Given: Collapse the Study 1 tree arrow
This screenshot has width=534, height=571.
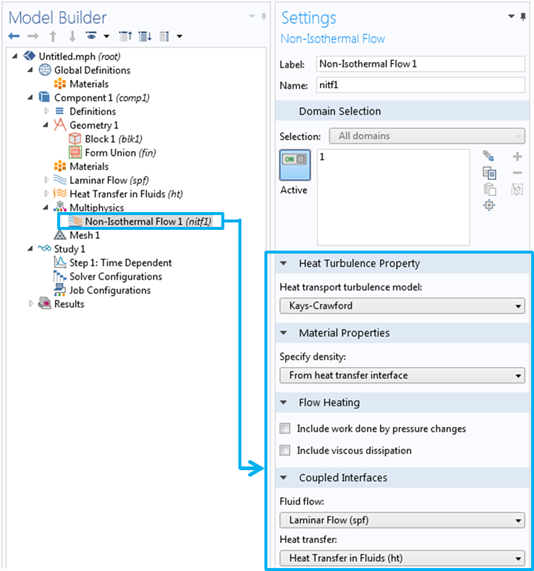Looking at the screenshot, I should (30, 249).
